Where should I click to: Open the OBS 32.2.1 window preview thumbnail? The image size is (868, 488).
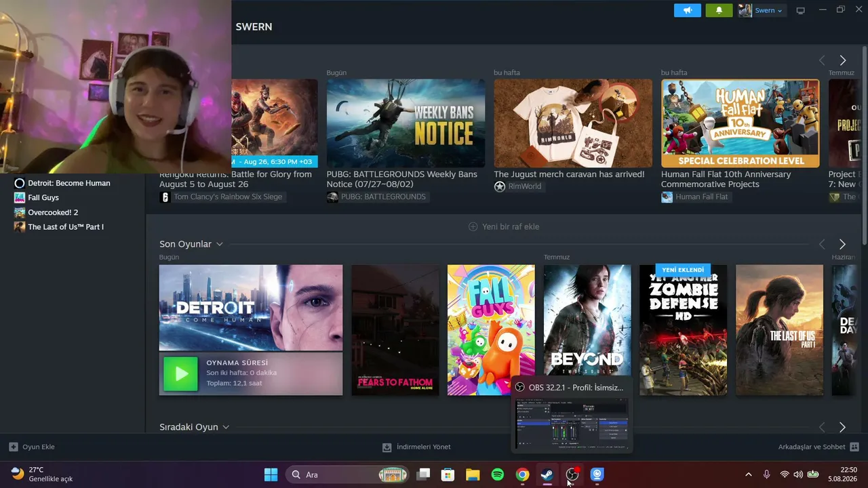[x=572, y=424]
